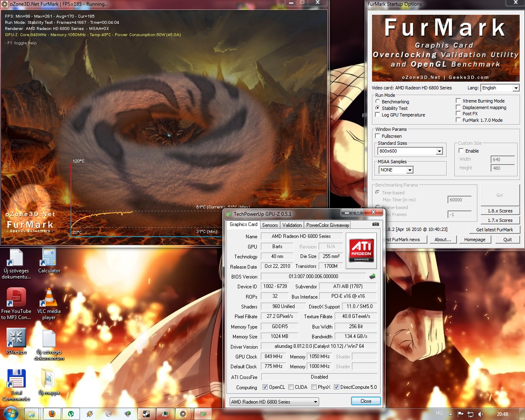This screenshot has width=525, height=420.
Task: Tick the Fullscreen checkbox
Action: (377, 136)
